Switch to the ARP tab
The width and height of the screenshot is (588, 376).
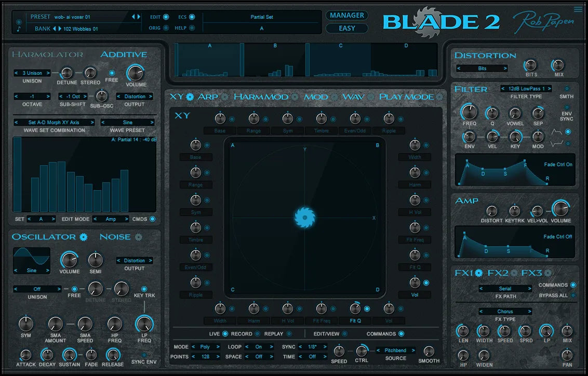pos(208,97)
